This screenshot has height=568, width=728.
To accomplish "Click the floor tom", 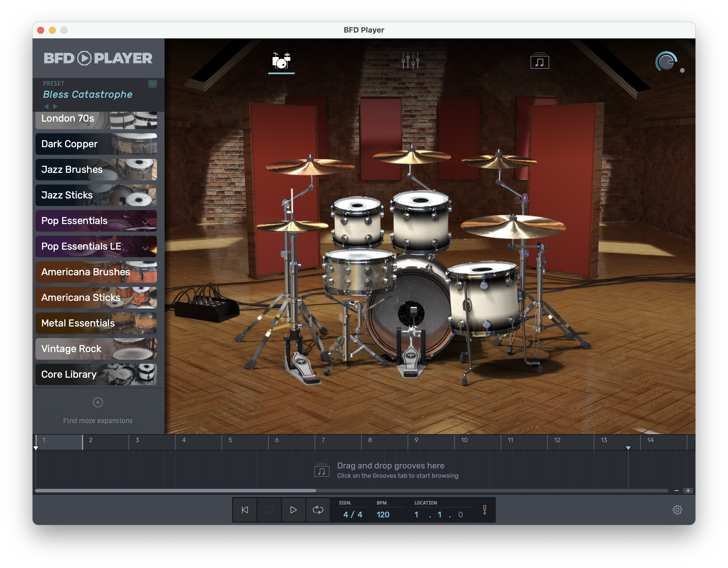I will click(x=484, y=299).
